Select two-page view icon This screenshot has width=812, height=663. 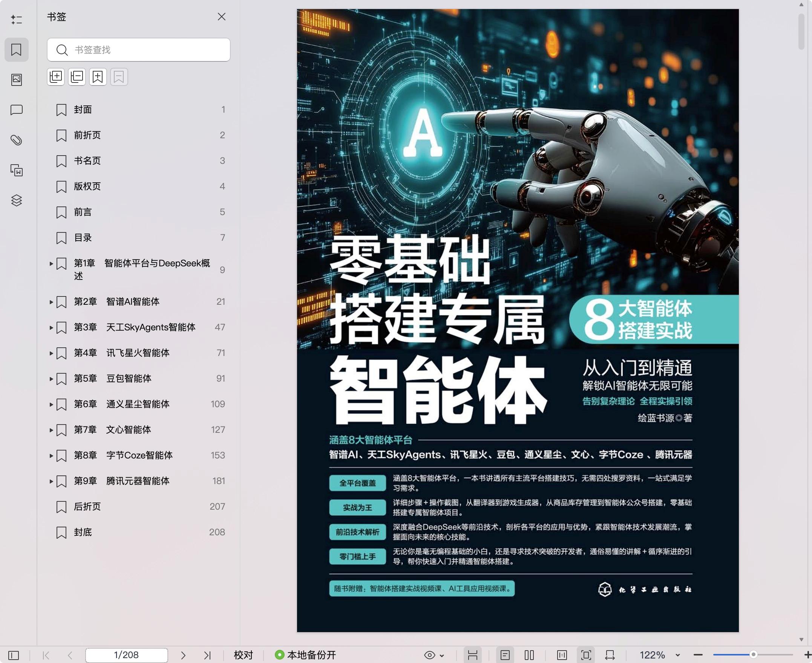[x=529, y=655]
